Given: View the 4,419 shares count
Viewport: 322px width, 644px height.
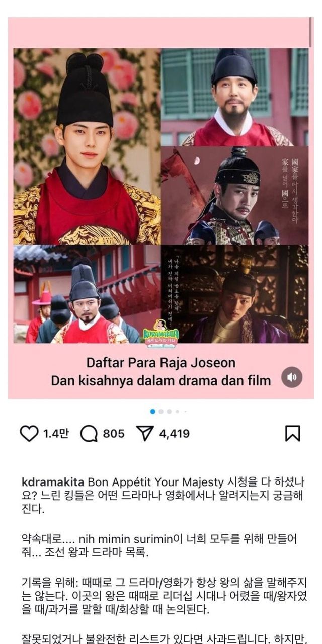Looking at the screenshot, I should 175,433.
